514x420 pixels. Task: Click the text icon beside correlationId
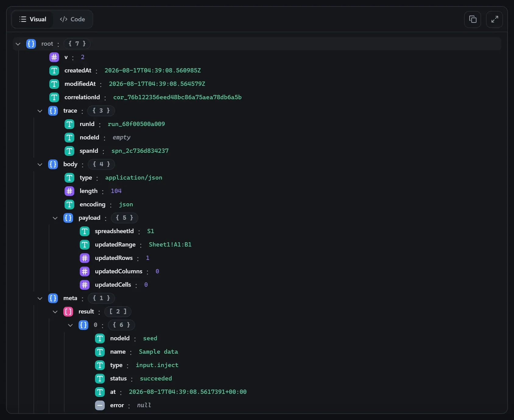(54, 97)
